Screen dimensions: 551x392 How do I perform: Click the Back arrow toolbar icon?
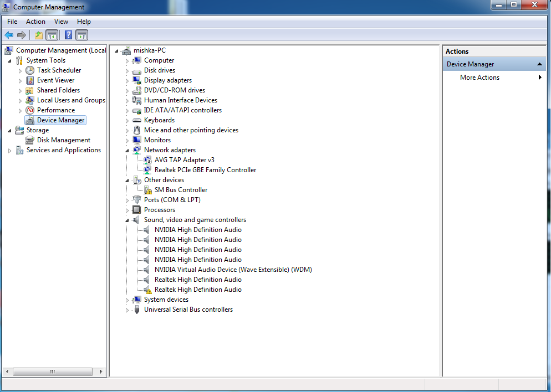point(9,35)
